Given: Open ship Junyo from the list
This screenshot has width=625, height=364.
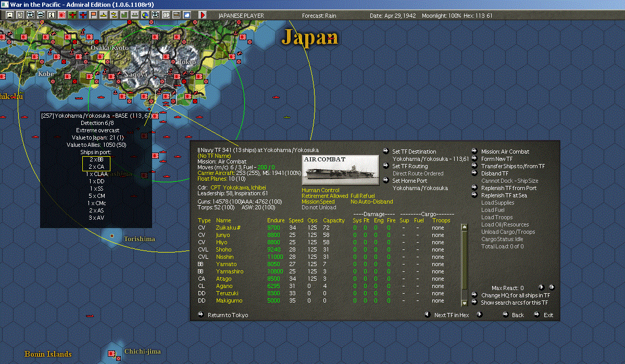Looking at the screenshot, I should tap(223, 235).
